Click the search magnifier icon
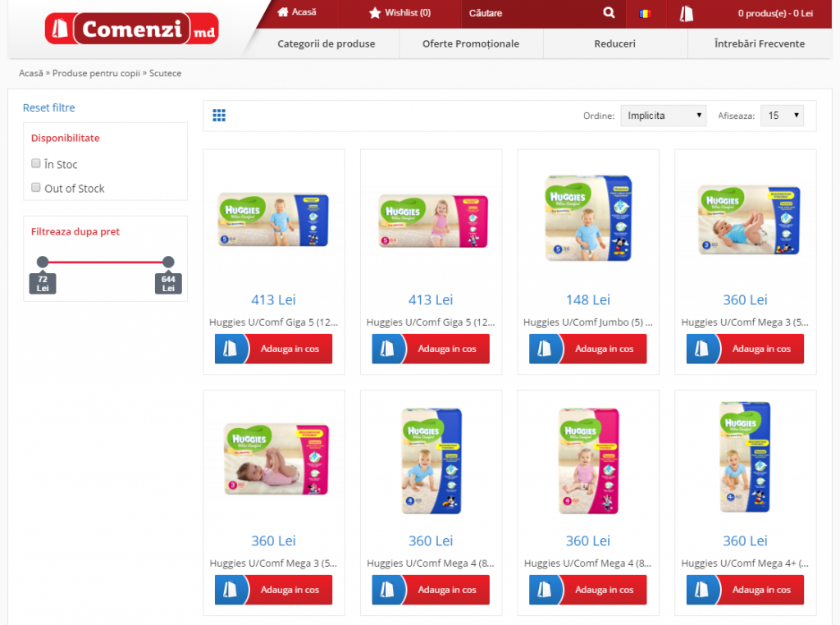This screenshot has height=625, width=840. [x=609, y=12]
